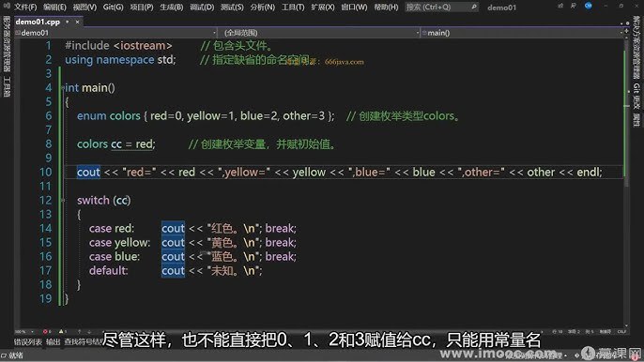Click 'case yellow:' on line 15
Viewport: 644px width, 362px height.
119,243
